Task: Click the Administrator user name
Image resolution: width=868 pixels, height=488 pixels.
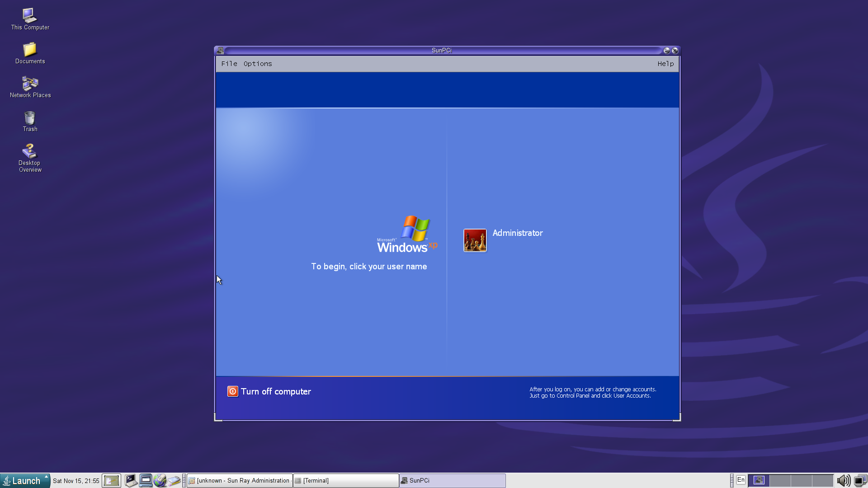Action: coord(518,233)
